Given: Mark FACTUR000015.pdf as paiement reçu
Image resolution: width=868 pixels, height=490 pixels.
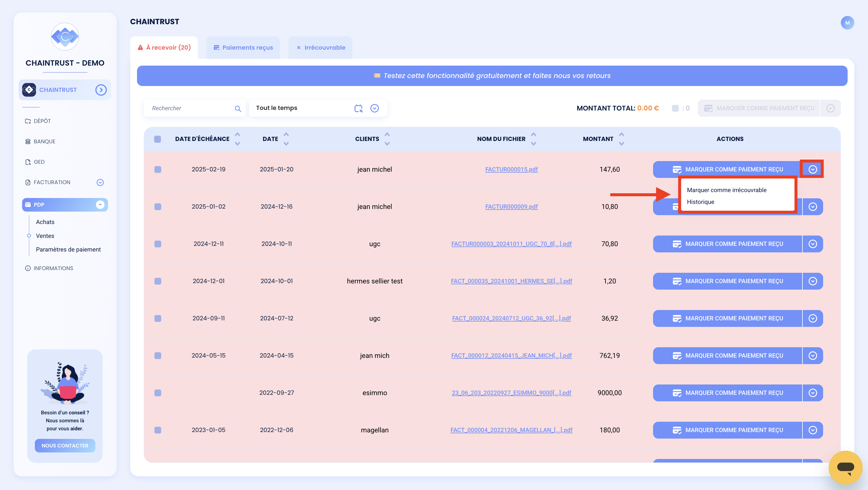Looking at the screenshot, I should [727, 169].
